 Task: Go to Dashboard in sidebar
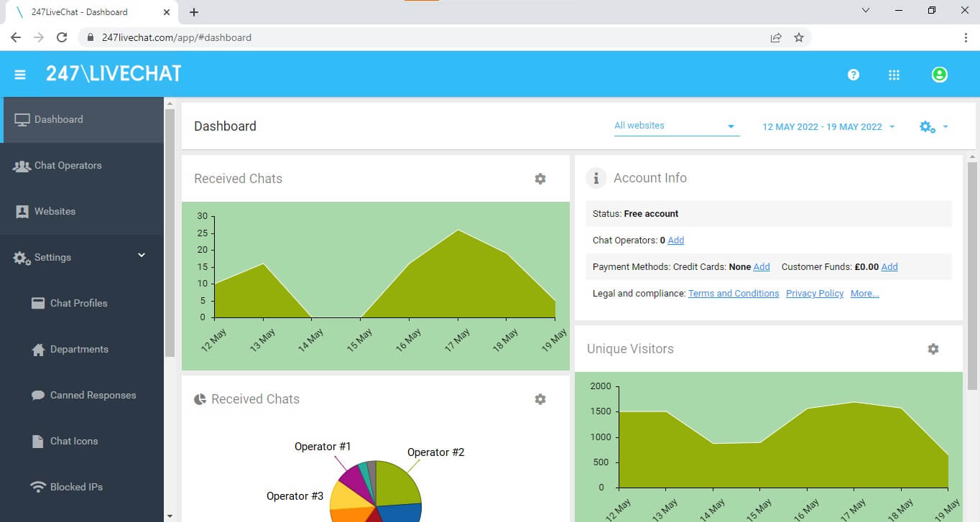pyautogui.click(x=83, y=120)
